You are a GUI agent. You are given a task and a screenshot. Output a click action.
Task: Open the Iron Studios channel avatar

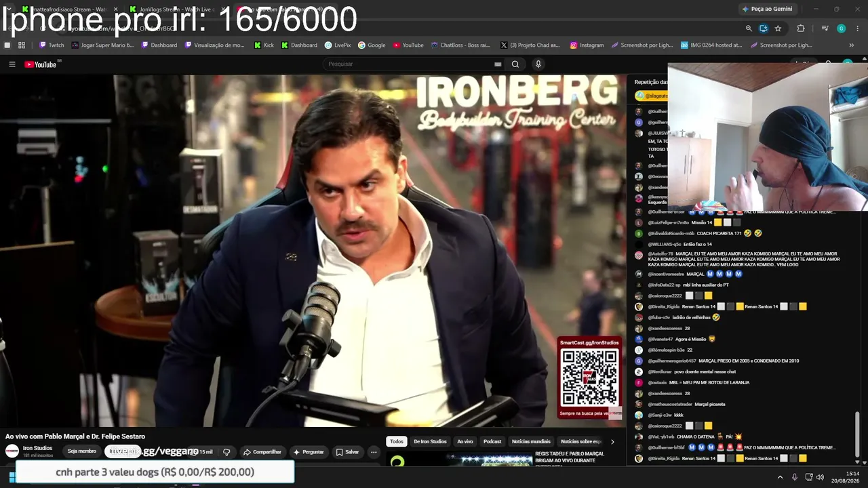pyautogui.click(x=12, y=451)
